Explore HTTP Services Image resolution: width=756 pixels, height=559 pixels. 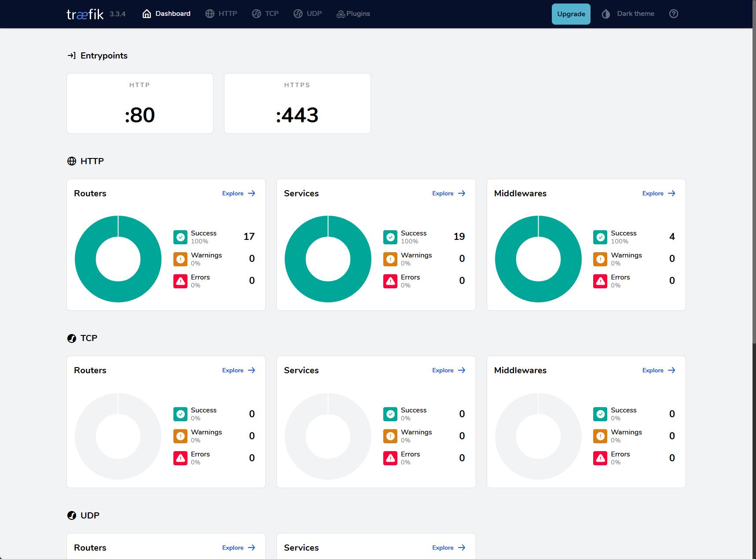pyautogui.click(x=449, y=193)
